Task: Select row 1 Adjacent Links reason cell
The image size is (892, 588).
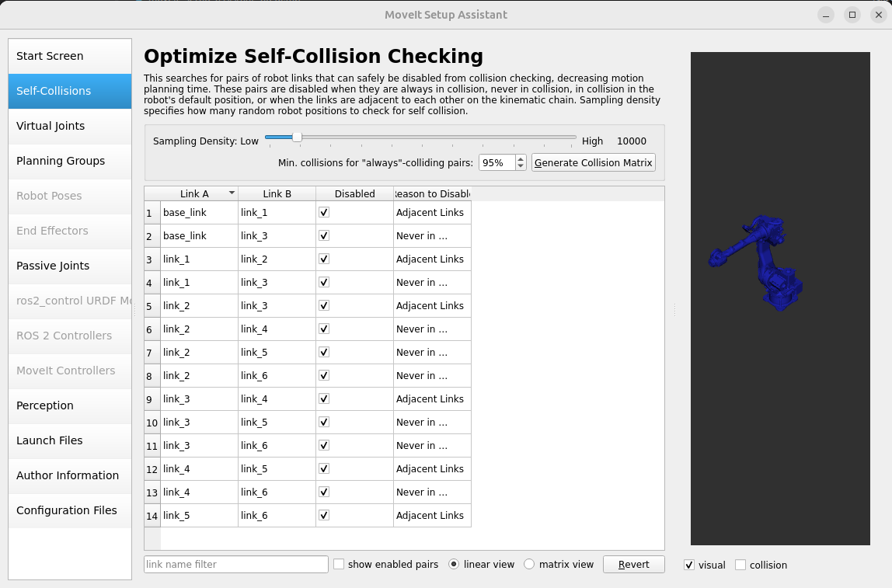Action: pyautogui.click(x=432, y=213)
